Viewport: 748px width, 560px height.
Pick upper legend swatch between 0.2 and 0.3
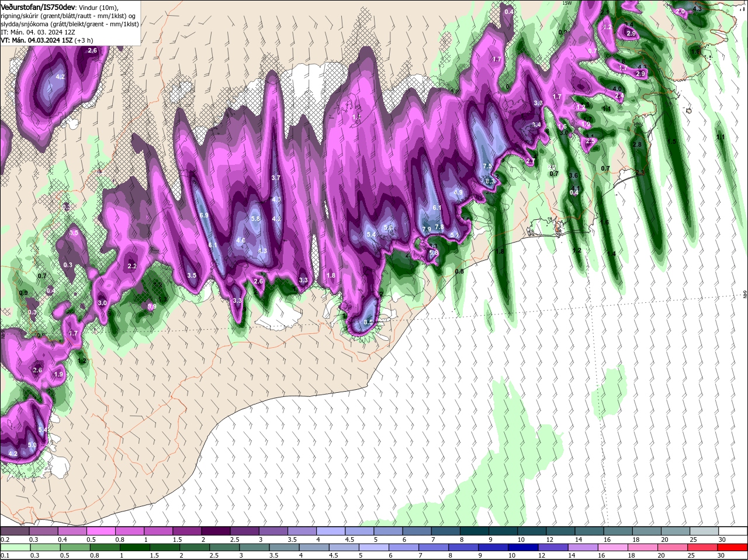(15, 531)
